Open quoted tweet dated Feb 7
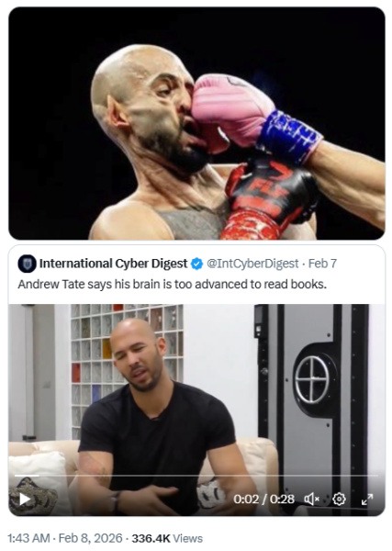 tap(322, 264)
